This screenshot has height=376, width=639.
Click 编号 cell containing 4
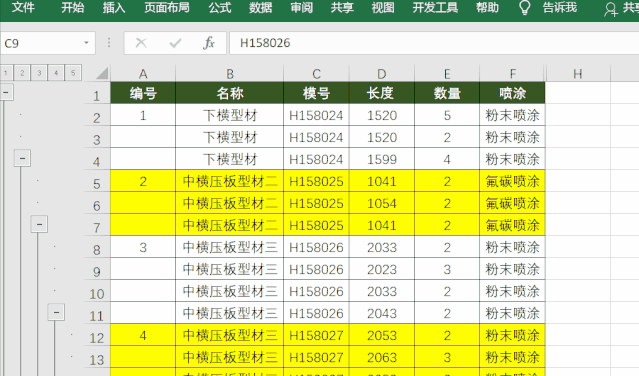143,335
